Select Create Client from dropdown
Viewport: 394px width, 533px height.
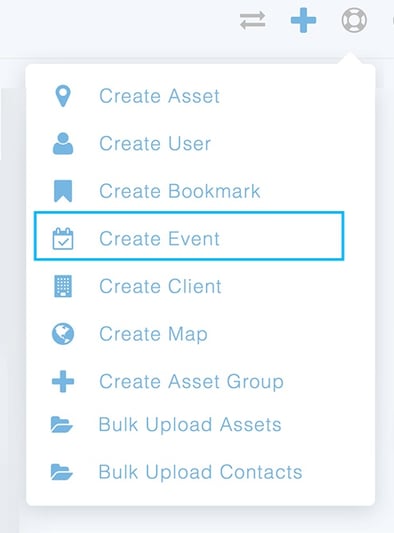160,286
